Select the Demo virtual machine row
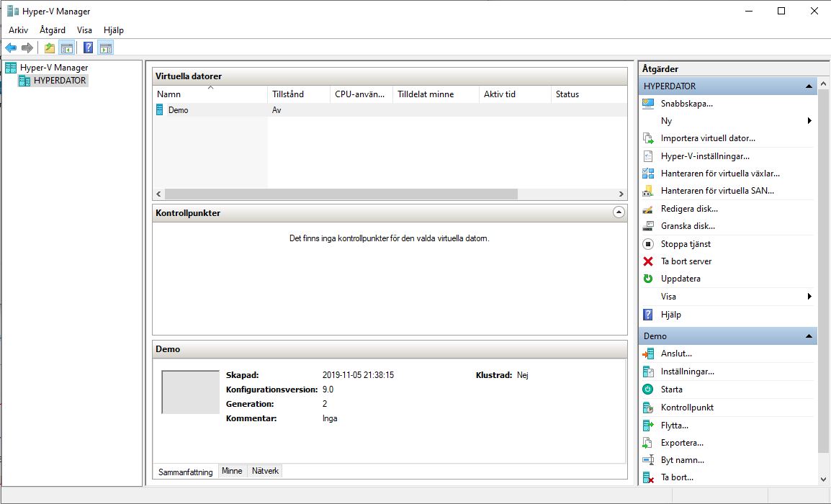This screenshot has height=504, width=831. (x=390, y=110)
